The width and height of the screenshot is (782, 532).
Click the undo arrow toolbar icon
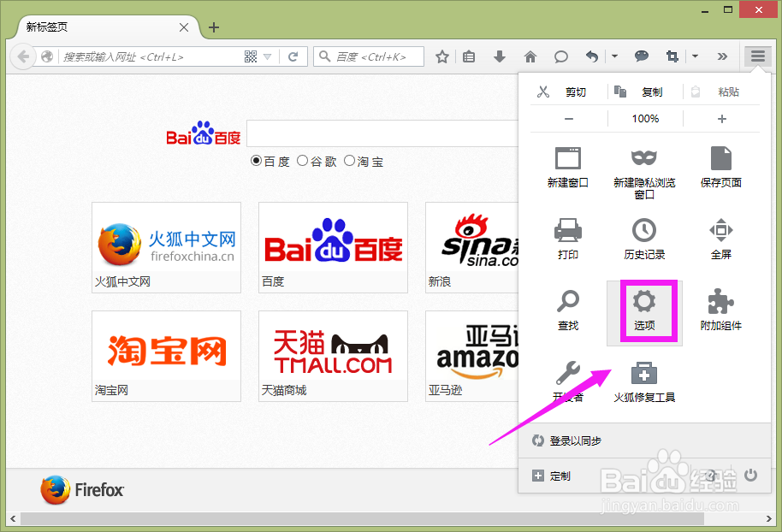click(x=592, y=56)
